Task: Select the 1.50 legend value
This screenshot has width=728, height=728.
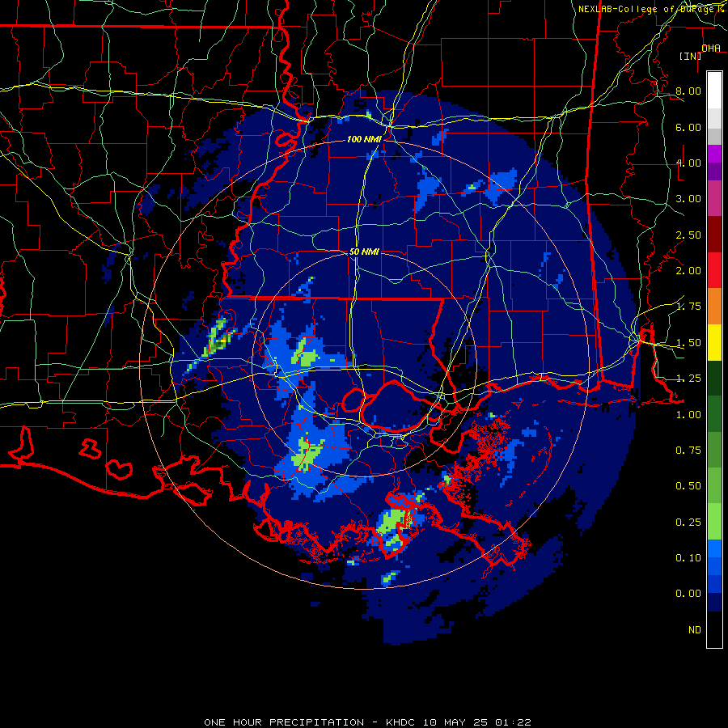Action: click(x=688, y=343)
